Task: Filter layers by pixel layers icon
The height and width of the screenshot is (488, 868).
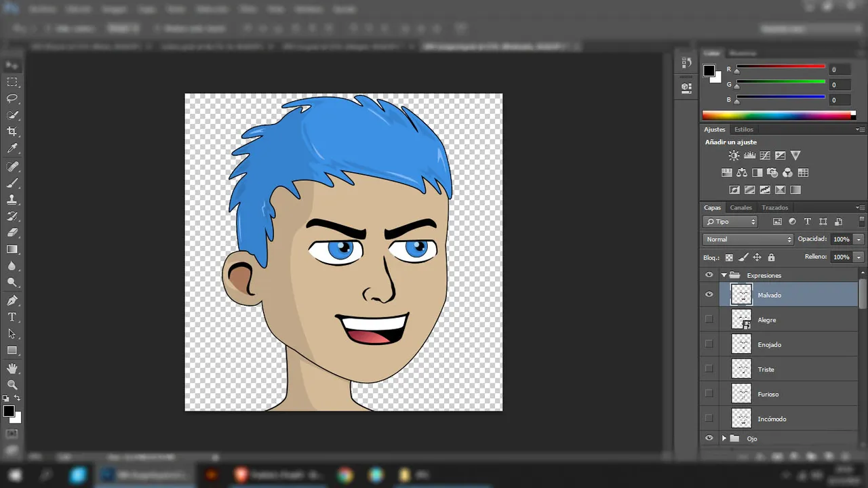Action: tap(777, 222)
